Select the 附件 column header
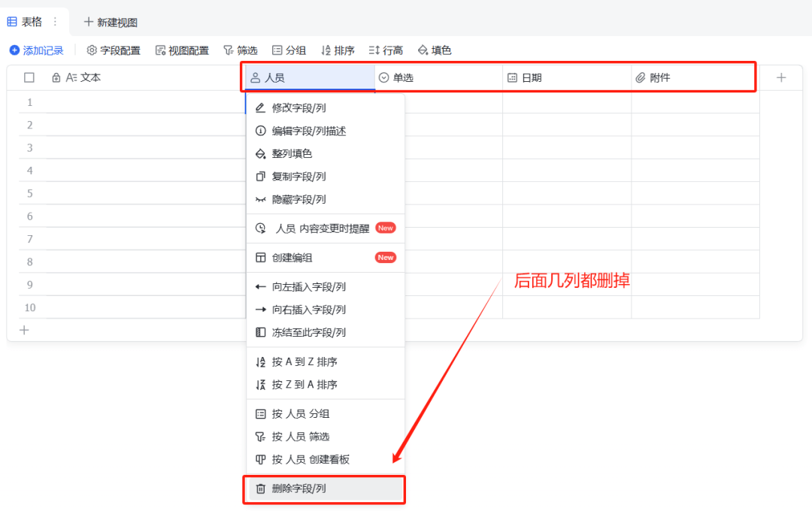Viewport: 812px width, 511px height. (x=695, y=77)
